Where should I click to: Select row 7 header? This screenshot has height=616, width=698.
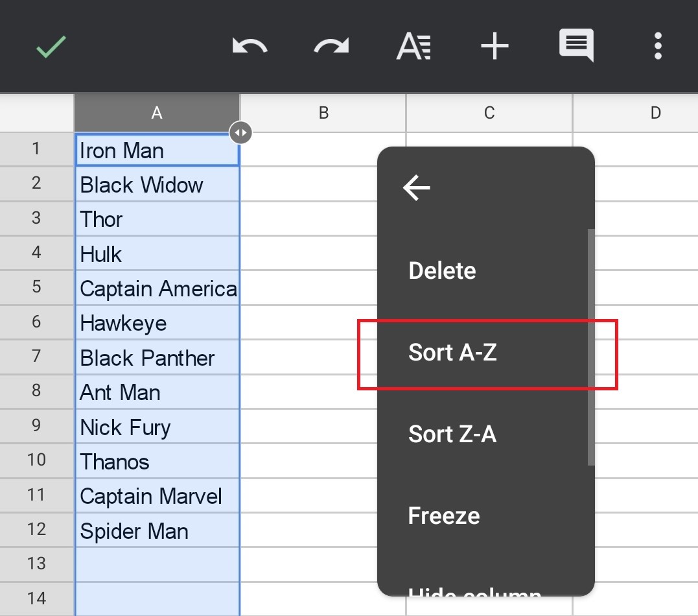pyautogui.click(x=36, y=357)
